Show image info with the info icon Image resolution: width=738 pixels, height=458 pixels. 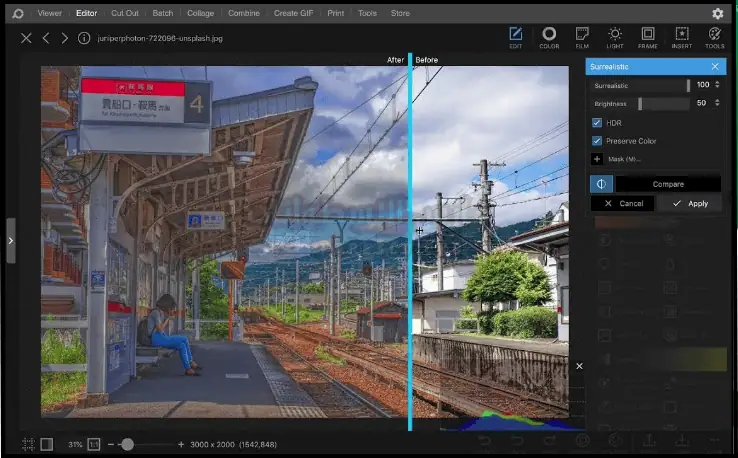point(84,38)
